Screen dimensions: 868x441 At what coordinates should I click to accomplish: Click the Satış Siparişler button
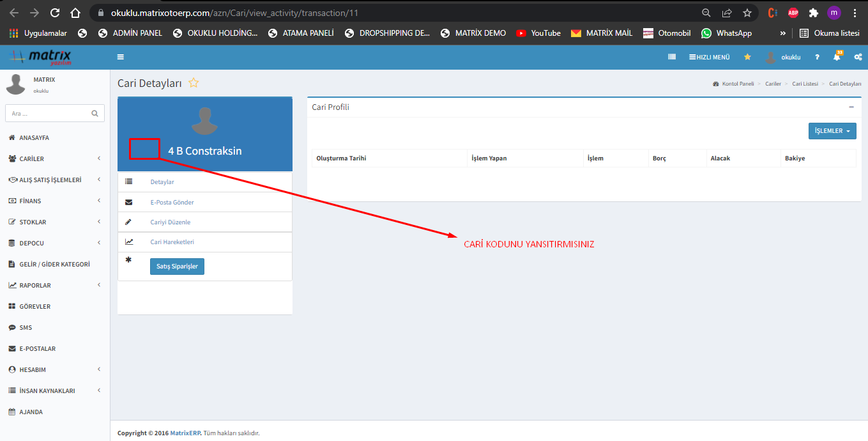177,266
